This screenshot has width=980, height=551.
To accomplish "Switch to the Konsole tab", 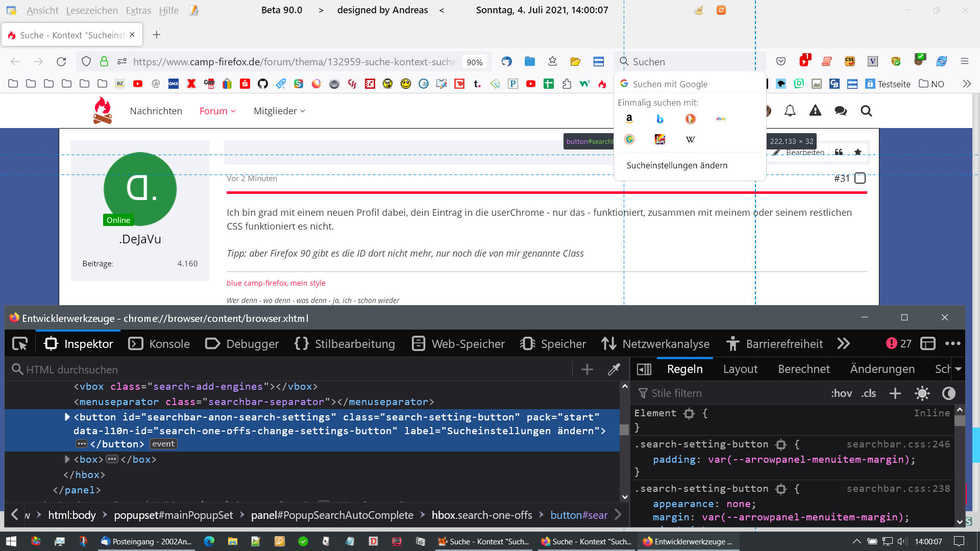I will (x=159, y=344).
